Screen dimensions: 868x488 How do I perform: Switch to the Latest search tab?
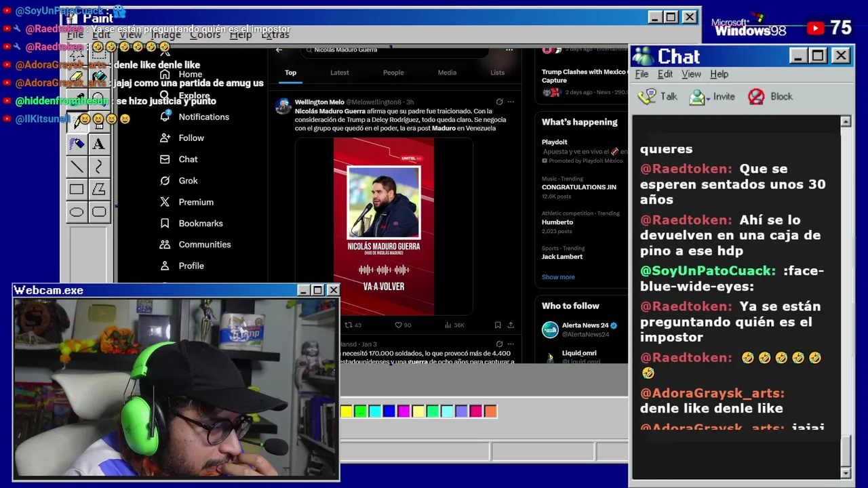(x=340, y=73)
